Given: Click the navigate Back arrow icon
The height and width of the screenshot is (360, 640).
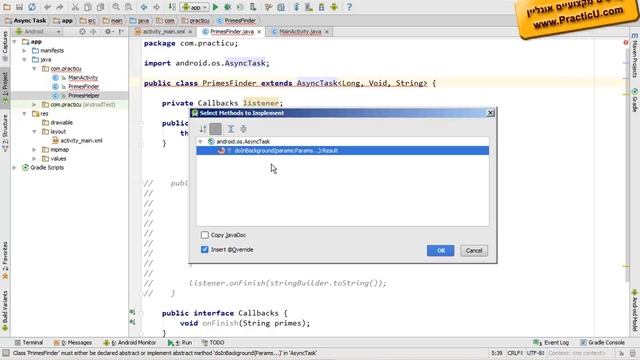Looking at the screenshot, I should (x=144, y=7).
